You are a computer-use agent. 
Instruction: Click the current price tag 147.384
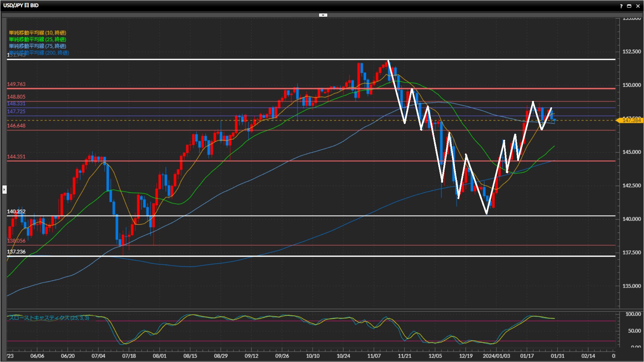pos(631,120)
